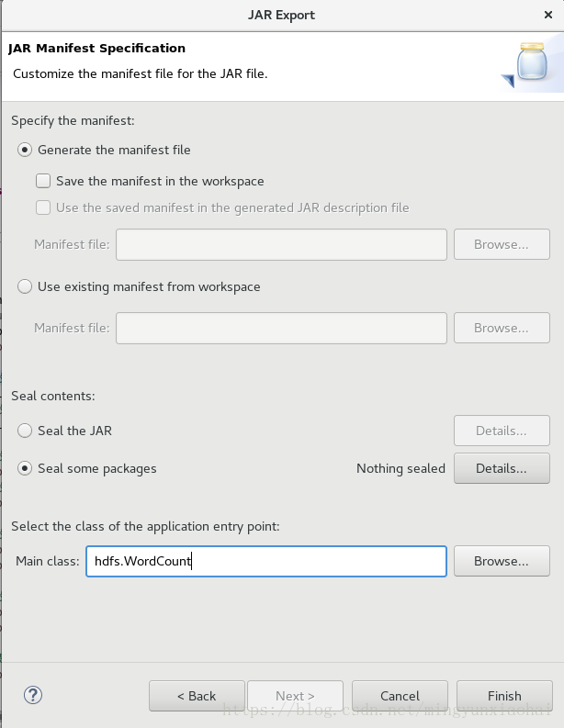Browse for the Main class
Viewport: 564px width, 728px height.
501,561
